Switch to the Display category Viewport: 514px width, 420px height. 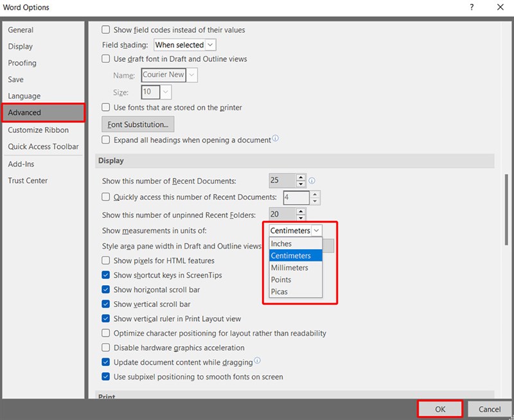coord(21,46)
